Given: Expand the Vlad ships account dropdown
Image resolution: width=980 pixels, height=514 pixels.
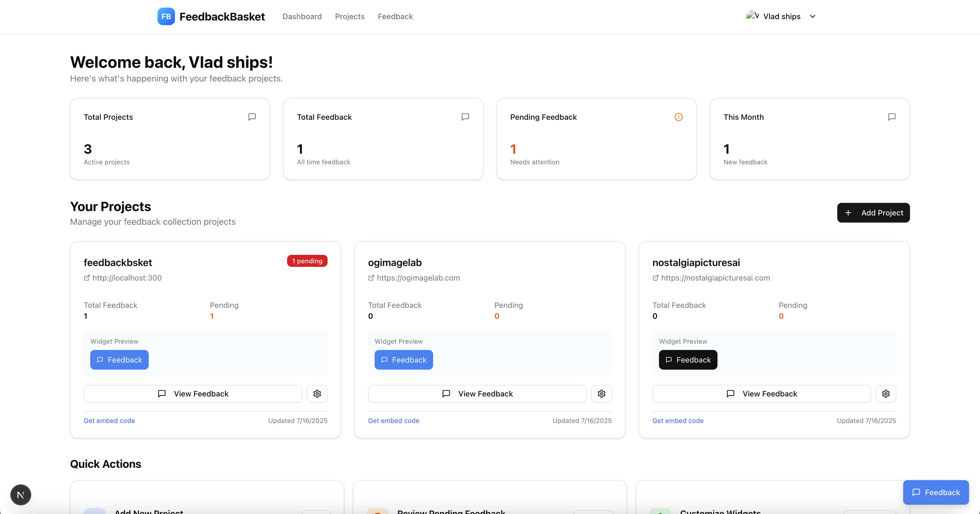Looking at the screenshot, I should click(812, 16).
